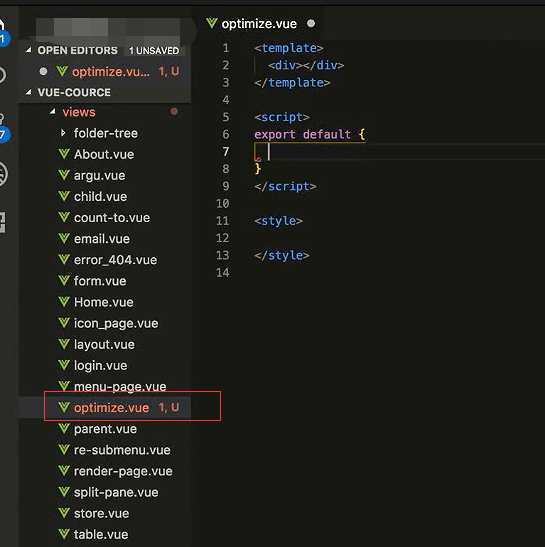Open re-submenu.vue file

[122, 450]
